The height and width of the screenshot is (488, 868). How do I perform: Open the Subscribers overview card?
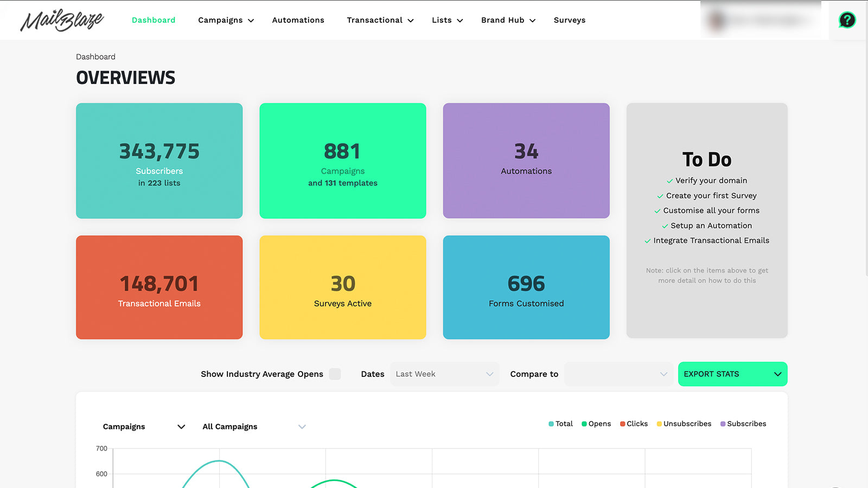(159, 161)
